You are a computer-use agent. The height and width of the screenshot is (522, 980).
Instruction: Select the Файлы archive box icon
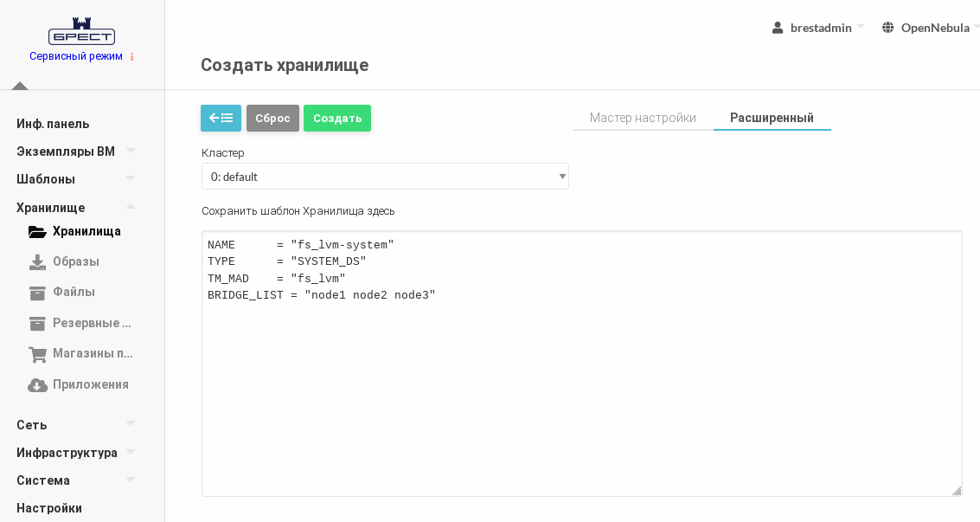(x=37, y=293)
